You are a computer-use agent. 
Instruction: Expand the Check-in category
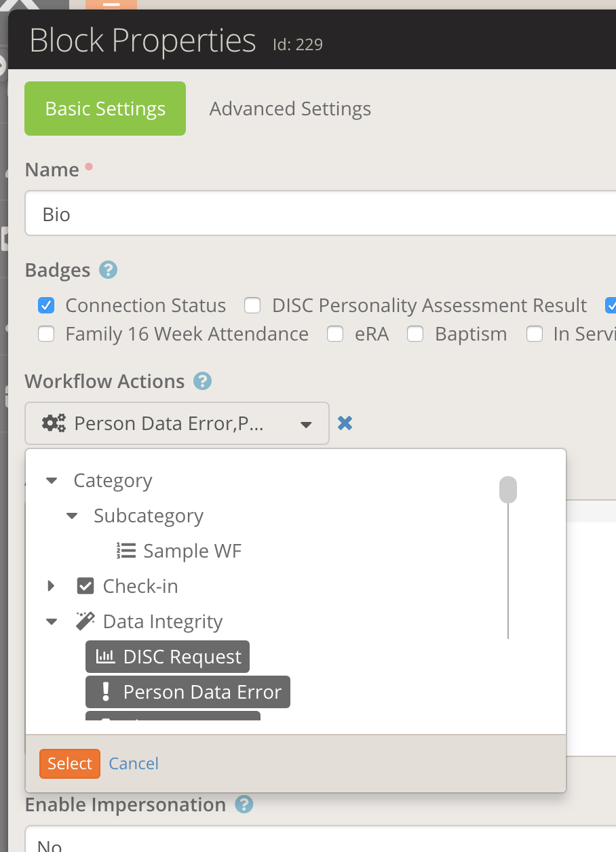click(52, 585)
